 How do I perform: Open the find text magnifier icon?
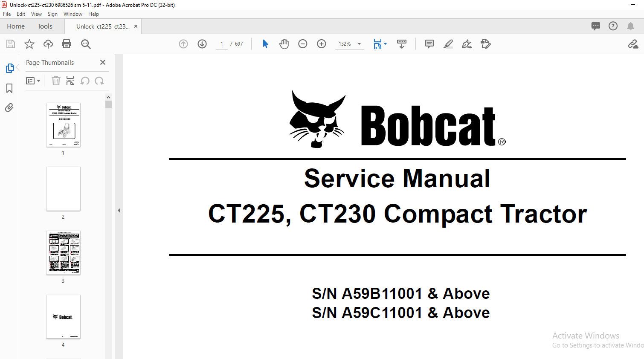[x=86, y=44]
